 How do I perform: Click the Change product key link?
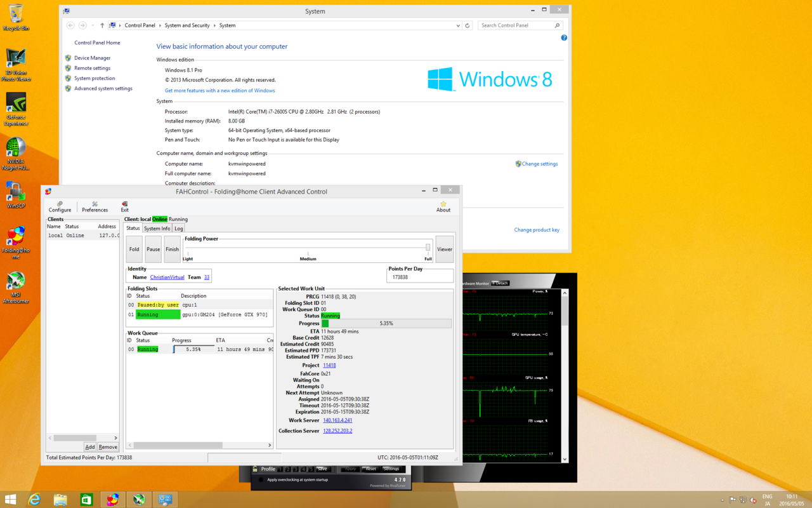[537, 230]
